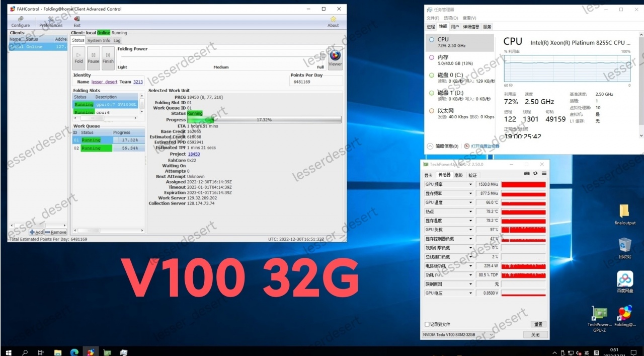Enable the 记录到文件 checkbox in GPU-Z
Screen dimensions: 644x356
[427, 324]
